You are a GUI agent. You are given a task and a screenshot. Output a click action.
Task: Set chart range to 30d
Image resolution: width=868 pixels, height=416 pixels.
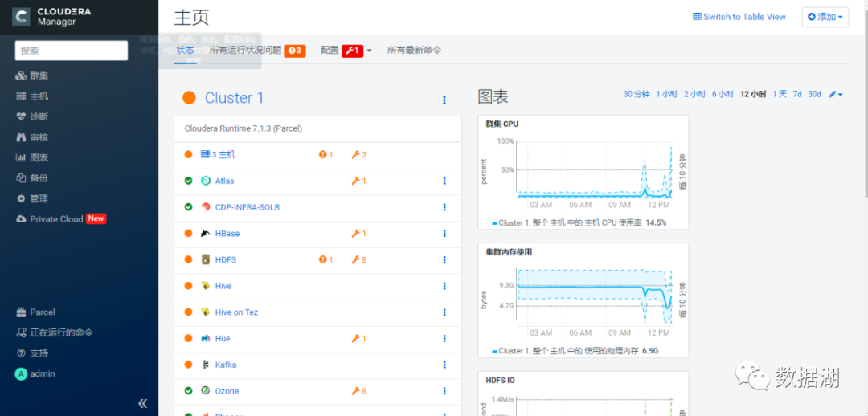[x=814, y=94]
